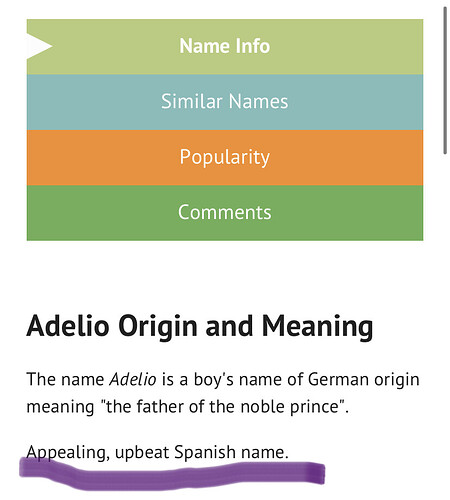Switch to the Similar Names tab
The width and height of the screenshot is (450, 500).
pyautogui.click(x=225, y=101)
